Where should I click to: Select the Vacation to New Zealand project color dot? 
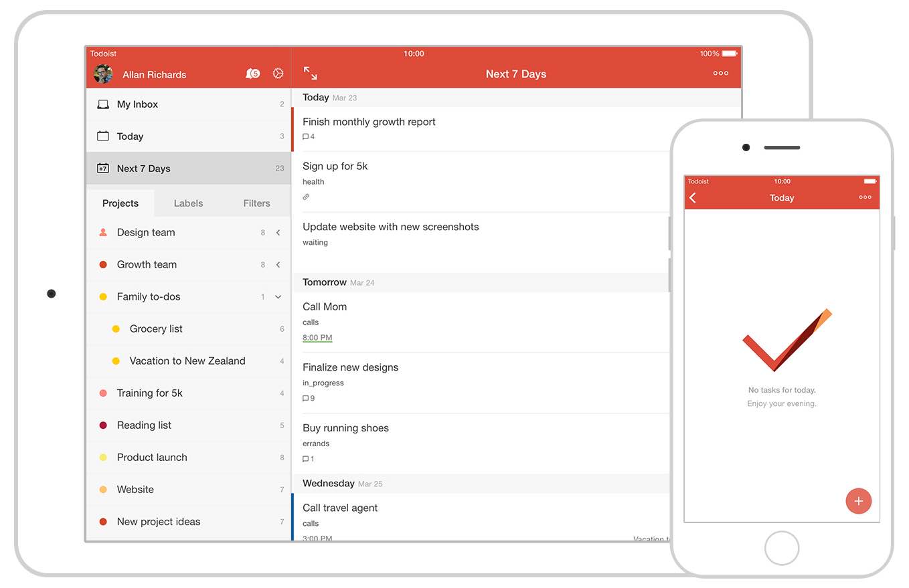tap(114, 361)
